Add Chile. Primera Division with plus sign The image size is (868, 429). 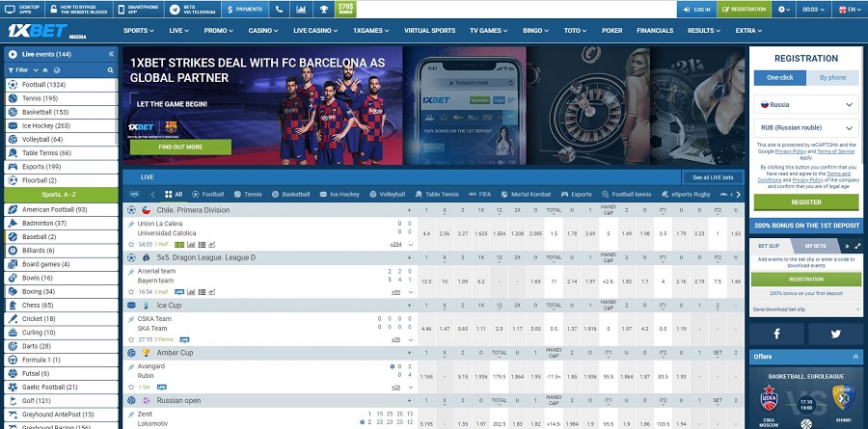coord(410,210)
